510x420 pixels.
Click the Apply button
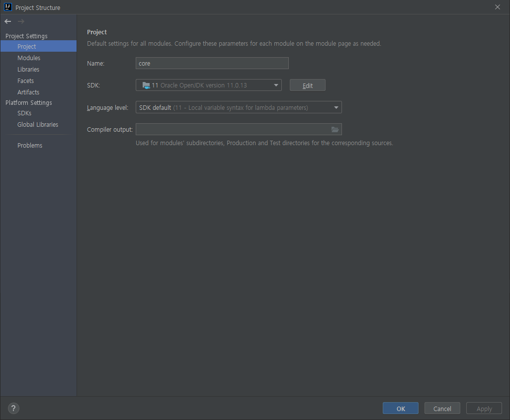(x=484, y=409)
